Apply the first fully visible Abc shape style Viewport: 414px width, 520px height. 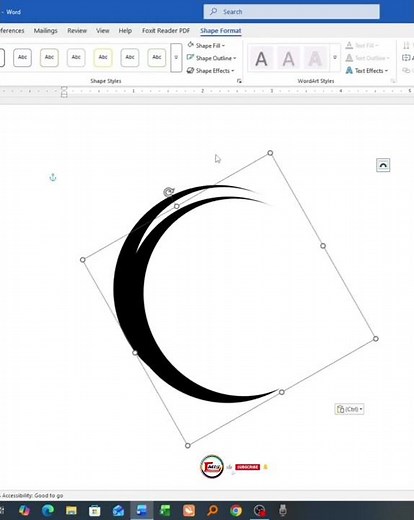22,57
